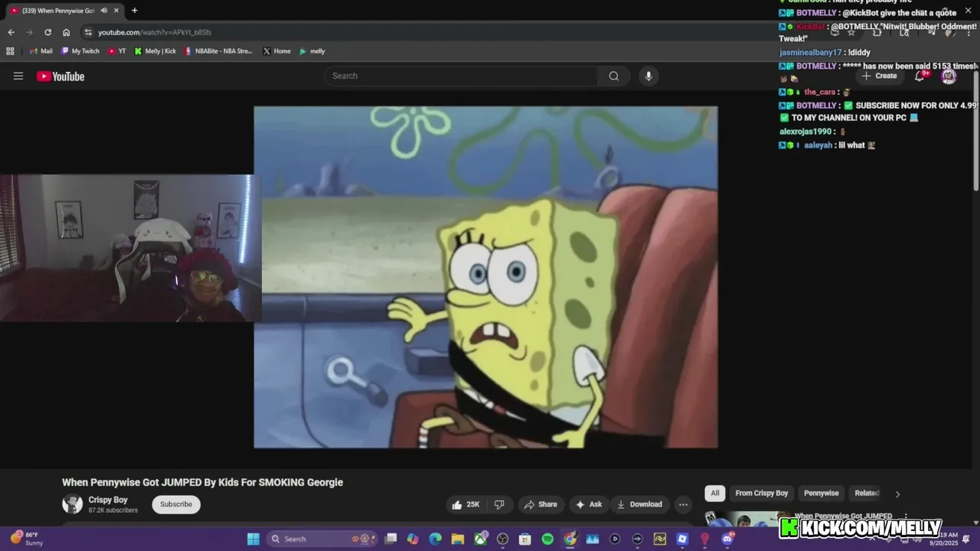
Task: Click the Create button
Action: click(x=879, y=76)
